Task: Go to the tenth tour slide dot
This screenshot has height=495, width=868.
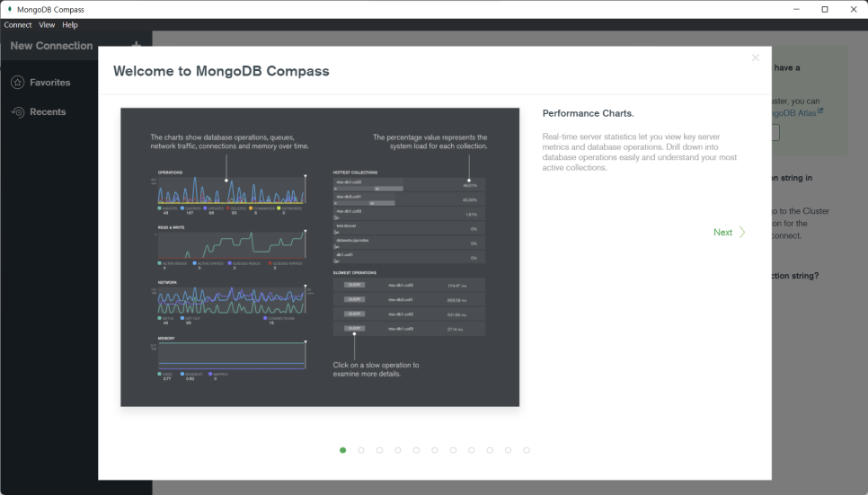Action: point(508,450)
